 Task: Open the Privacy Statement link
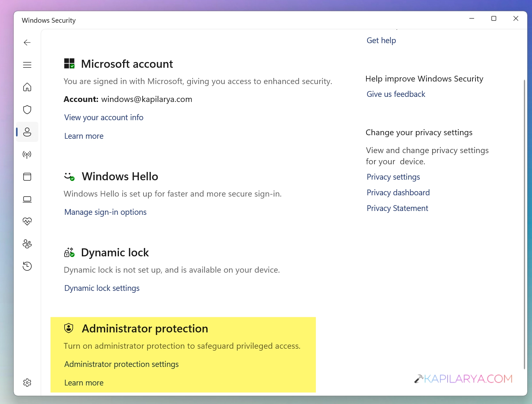397,208
